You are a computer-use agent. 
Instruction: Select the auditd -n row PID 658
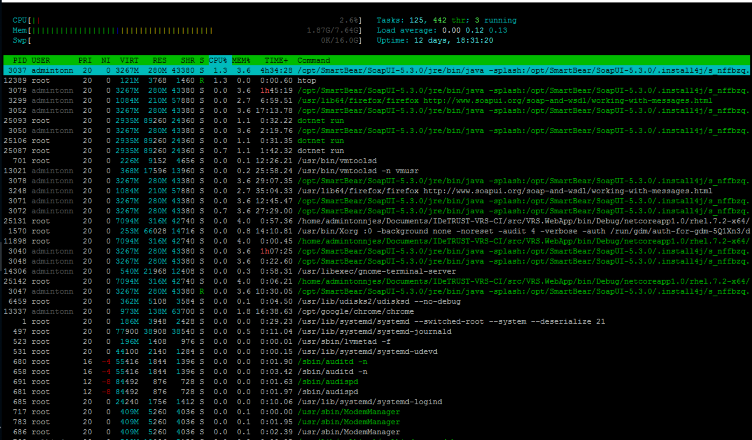coord(376,372)
